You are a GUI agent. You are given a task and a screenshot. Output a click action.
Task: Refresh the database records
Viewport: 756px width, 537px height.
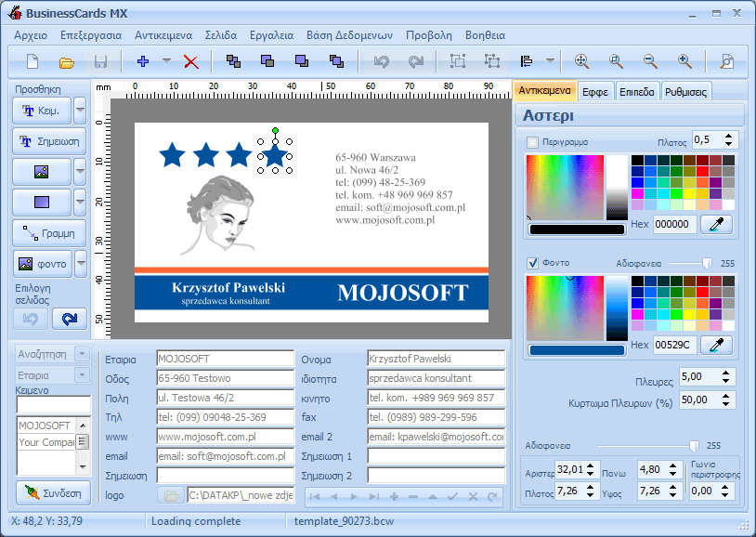pos(492,496)
